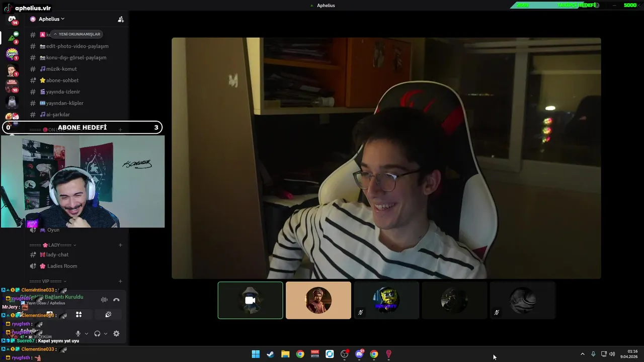Screen dimensions: 644x362
Task: Open File Explorer from the taskbar
Action: [x=285, y=354]
